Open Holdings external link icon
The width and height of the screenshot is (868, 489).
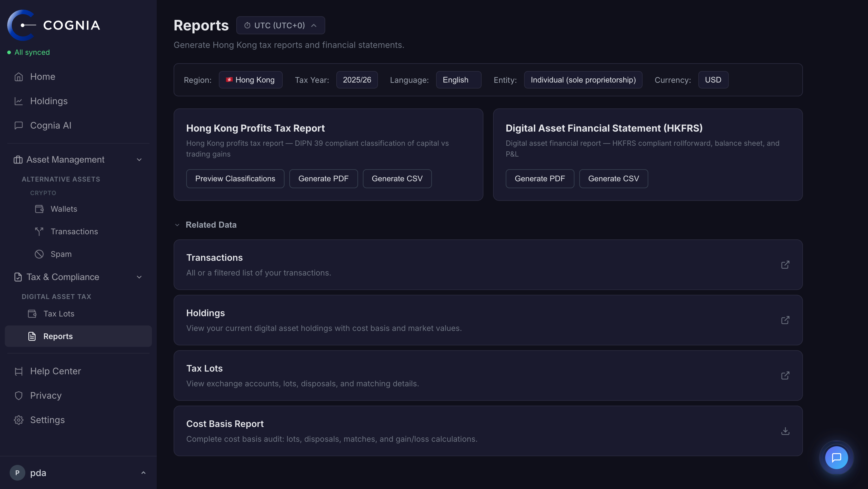[x=785, y=320]
